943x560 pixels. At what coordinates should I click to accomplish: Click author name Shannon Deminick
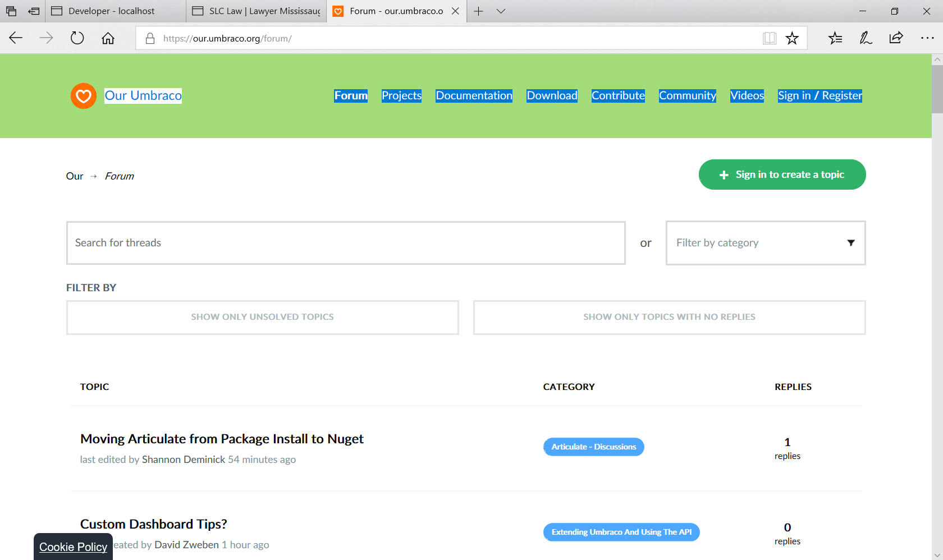pos(184,460)
